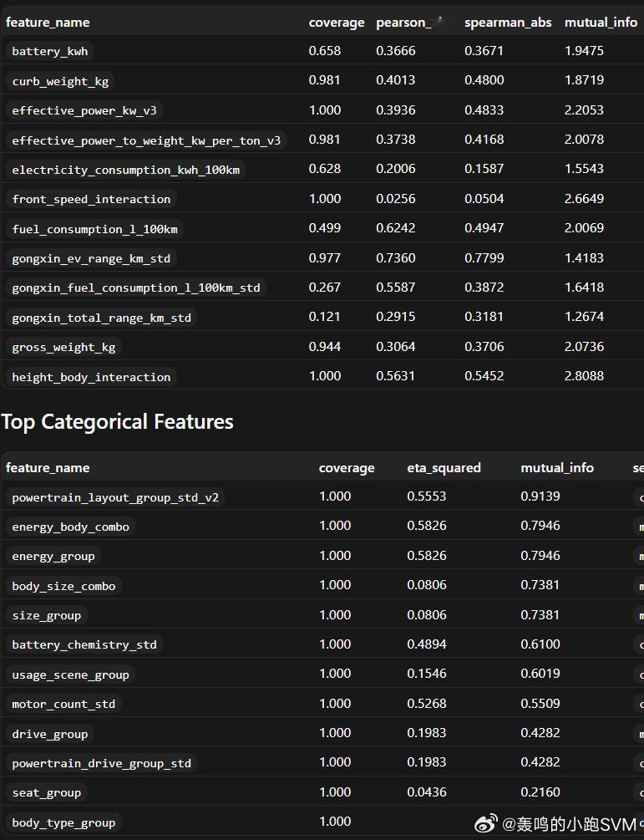Select the powertrain_drive_group_std feature name
This screenshot has width=644, height=840.
point(102,763)
